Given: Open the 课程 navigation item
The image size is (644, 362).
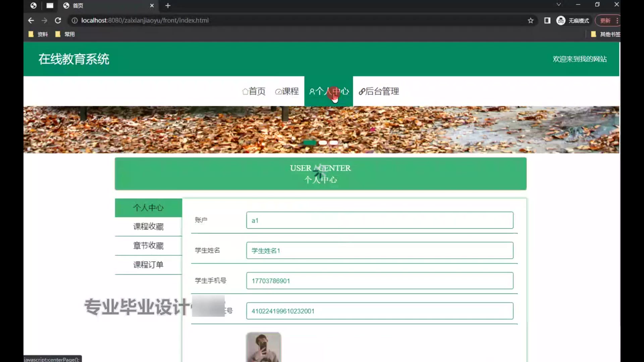Looking at the screenshot, I should 287,91.
